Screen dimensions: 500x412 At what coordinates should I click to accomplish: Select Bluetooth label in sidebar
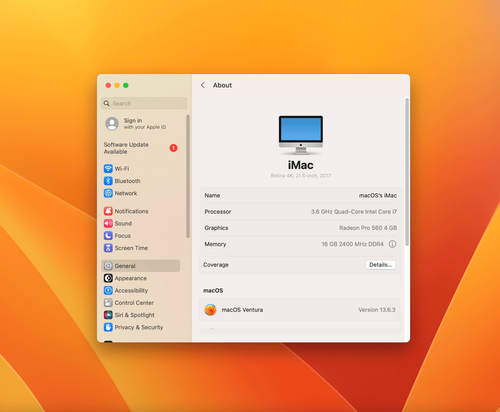pyautogui.click(x=127, y=181)
